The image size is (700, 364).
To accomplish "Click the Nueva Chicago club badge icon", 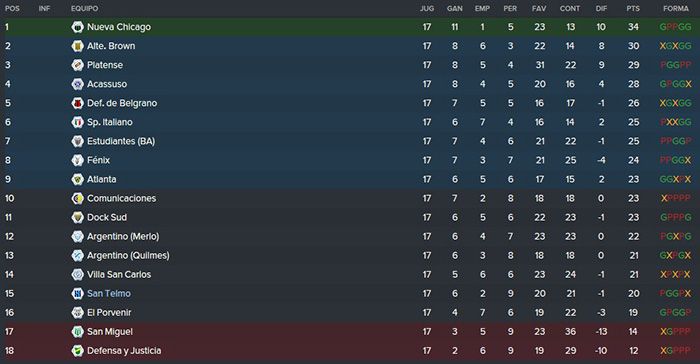I will point(78,27).
